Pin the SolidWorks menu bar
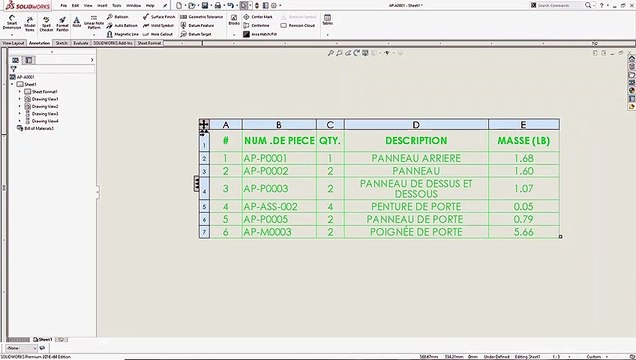The width and height of the screenshot is (636, 360). coord(165,6)
